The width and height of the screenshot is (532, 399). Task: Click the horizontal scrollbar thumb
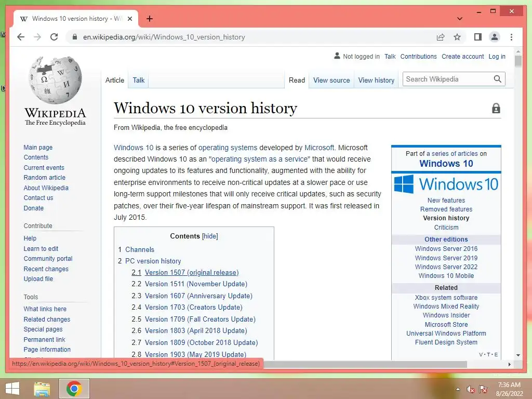pyautogui.click(x=365, y=364)
